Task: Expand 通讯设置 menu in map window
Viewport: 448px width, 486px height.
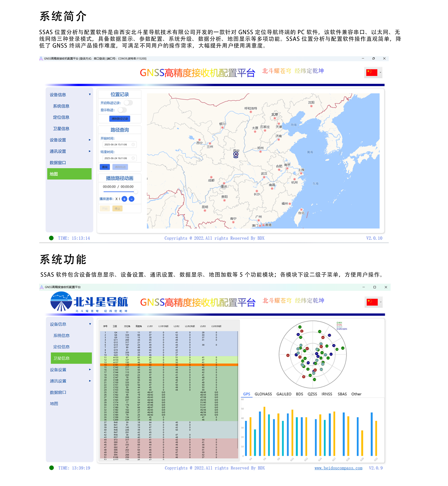Action: (90, 151)
